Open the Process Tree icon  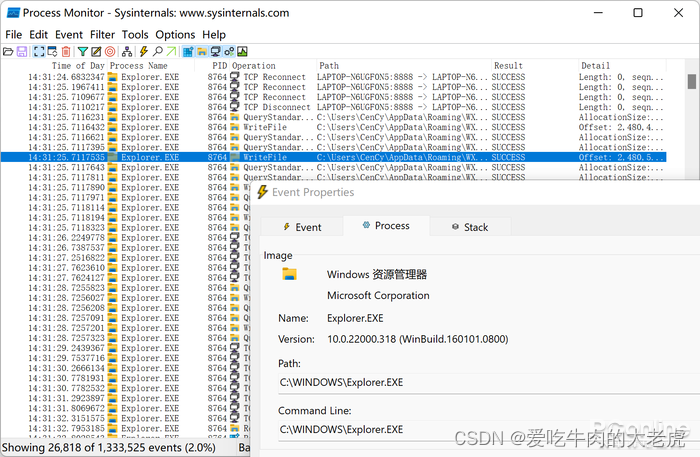pyautogui.click(x=127, y=52)
